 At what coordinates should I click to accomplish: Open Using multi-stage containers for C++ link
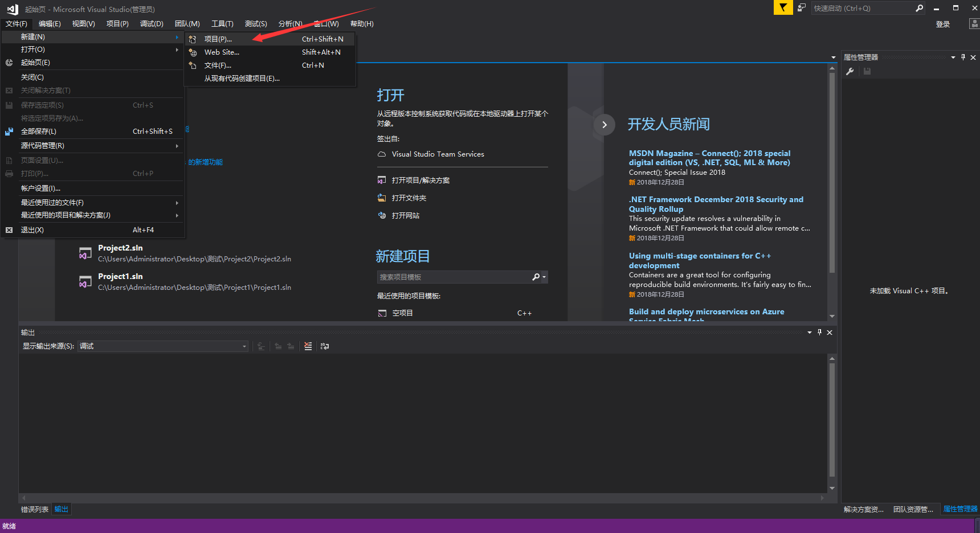coord(700,261)
